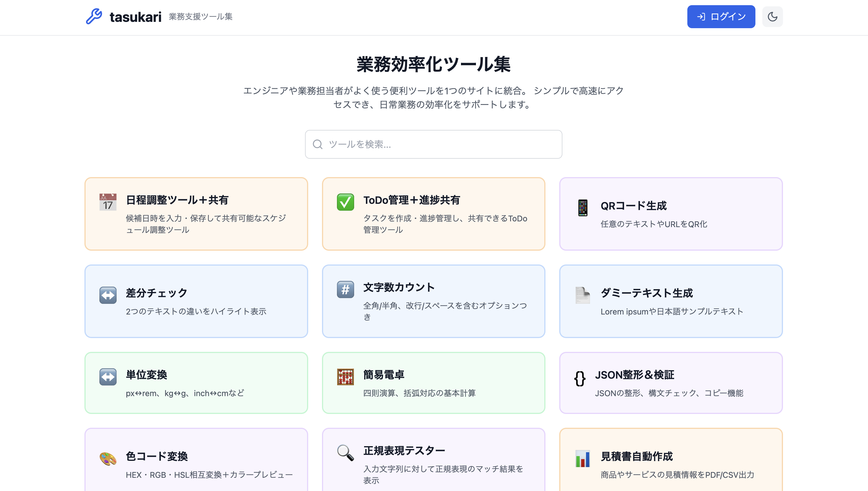The height and width of the screenshot is (491, 868).
Task: Toggle dark mode with the moon icon
Action: pyautogui.click(x=772, y=16)
